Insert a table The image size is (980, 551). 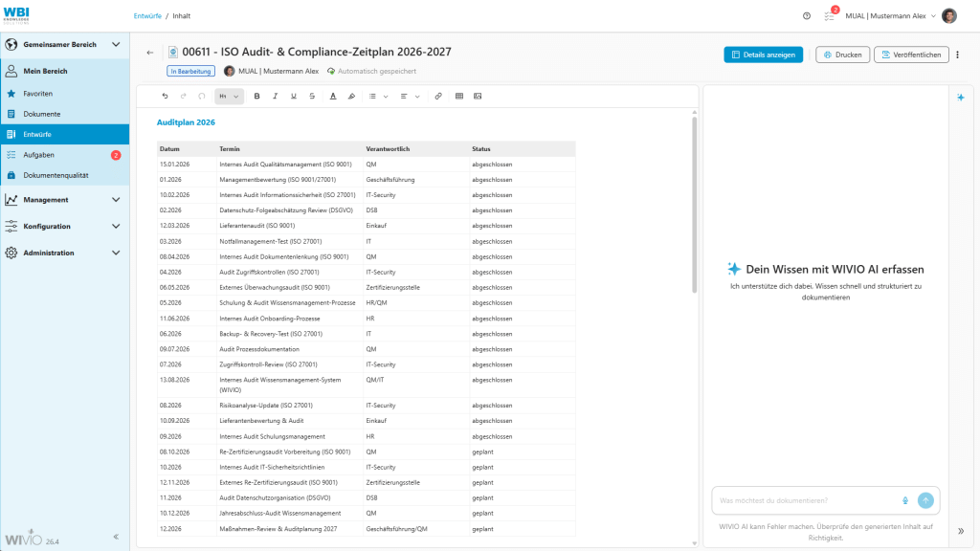[x=459, y=97]
